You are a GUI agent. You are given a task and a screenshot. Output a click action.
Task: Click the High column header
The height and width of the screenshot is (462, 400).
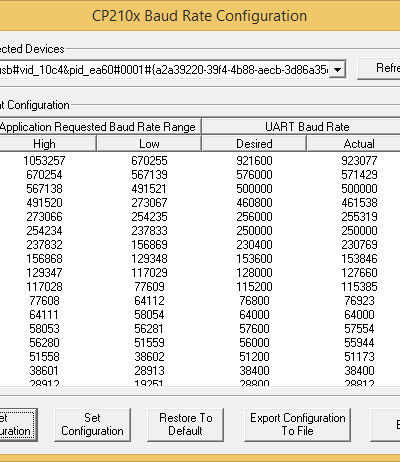click(47, 144)
